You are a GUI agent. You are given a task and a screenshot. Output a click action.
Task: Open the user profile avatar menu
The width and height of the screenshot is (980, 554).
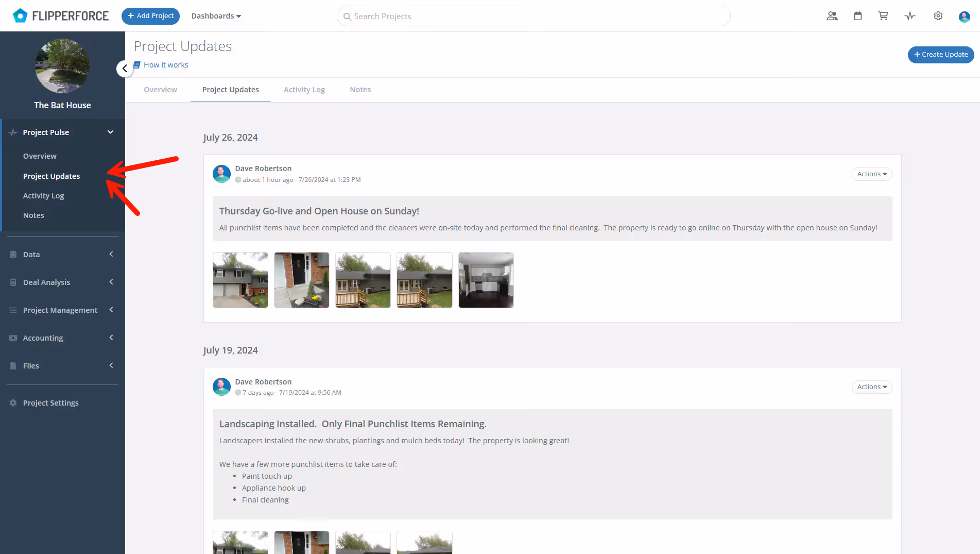964,16
